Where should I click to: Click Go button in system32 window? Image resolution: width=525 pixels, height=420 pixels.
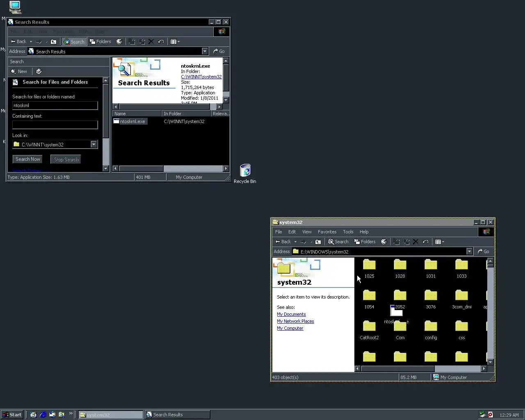pyautogui.click(x=484, y=251)
